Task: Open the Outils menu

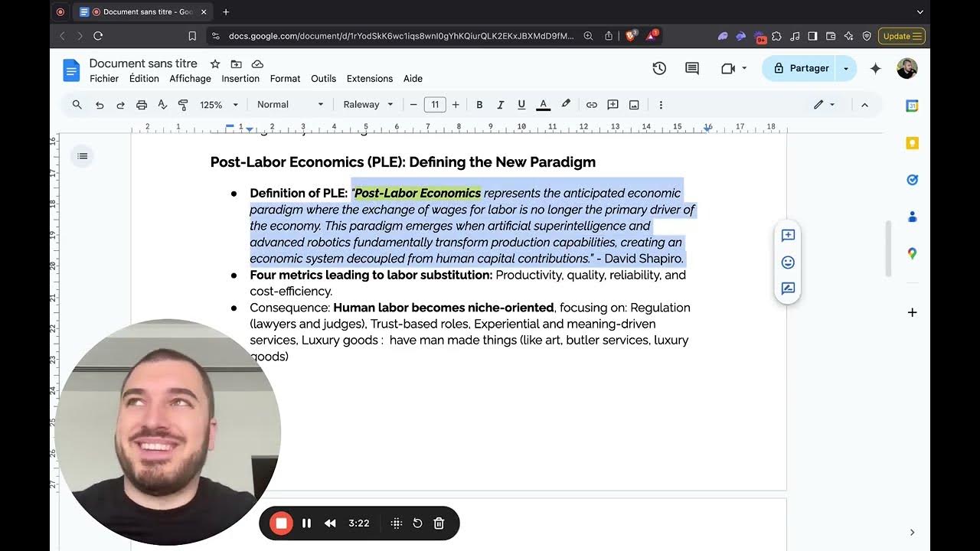Action: click(x=323, y=78)
